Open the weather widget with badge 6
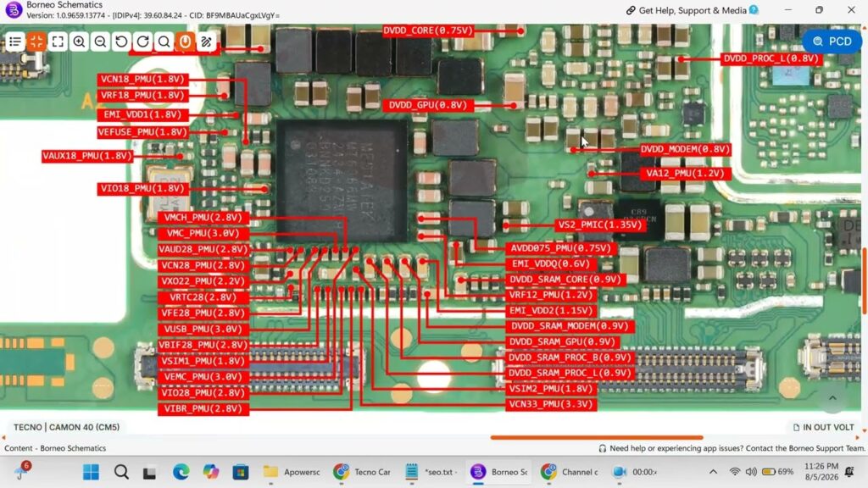 tap(22, 471)
